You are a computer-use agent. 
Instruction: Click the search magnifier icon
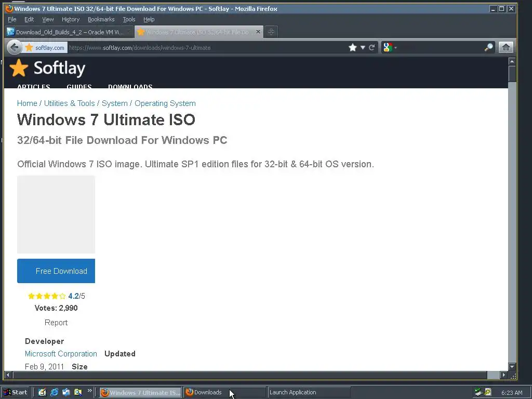(x=488, y=47)
